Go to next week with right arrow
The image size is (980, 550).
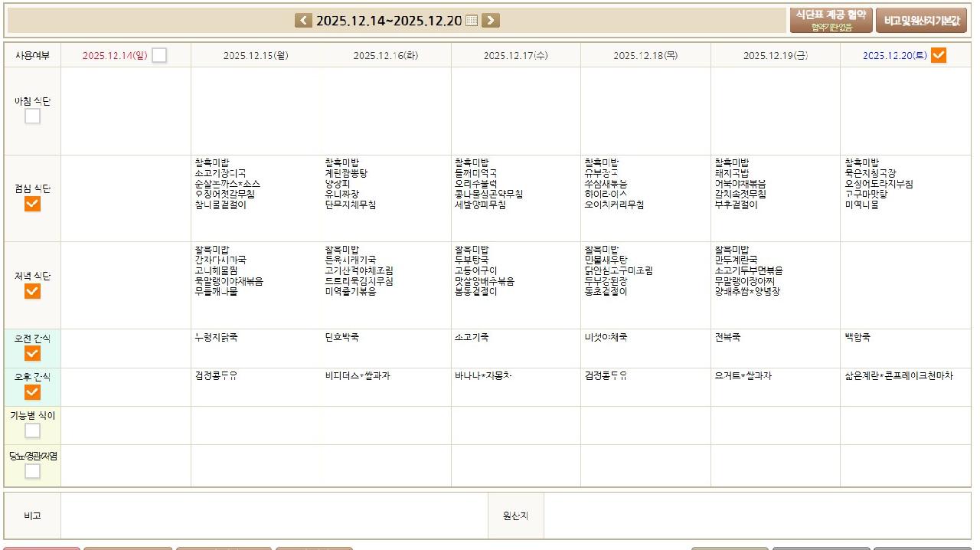click(x=491, y=21)
